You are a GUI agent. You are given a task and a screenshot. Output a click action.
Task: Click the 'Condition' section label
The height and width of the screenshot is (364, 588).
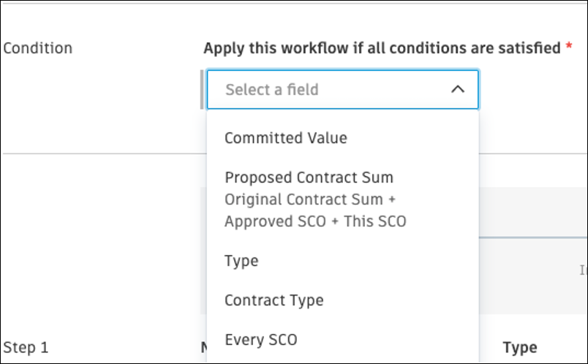tap(38, 48)
